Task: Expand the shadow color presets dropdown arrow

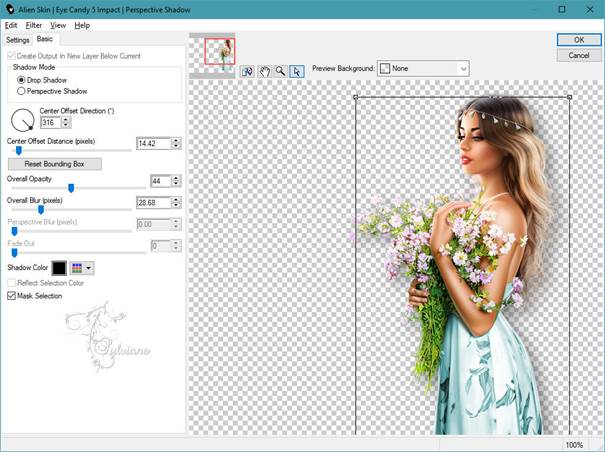Action: (89, 268)
